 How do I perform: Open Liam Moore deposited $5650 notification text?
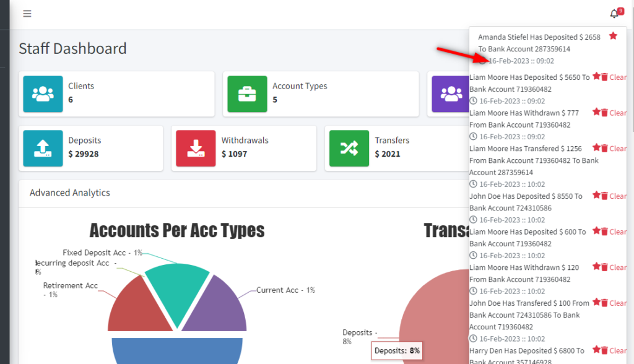tap(530, 83)
